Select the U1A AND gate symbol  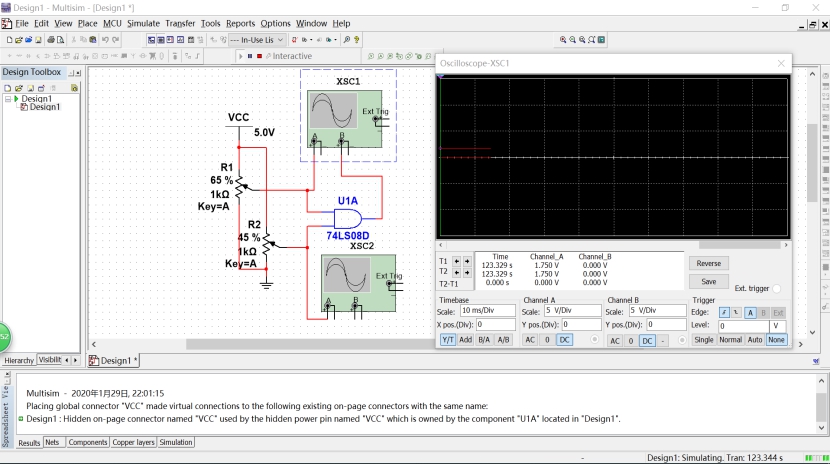348,218
